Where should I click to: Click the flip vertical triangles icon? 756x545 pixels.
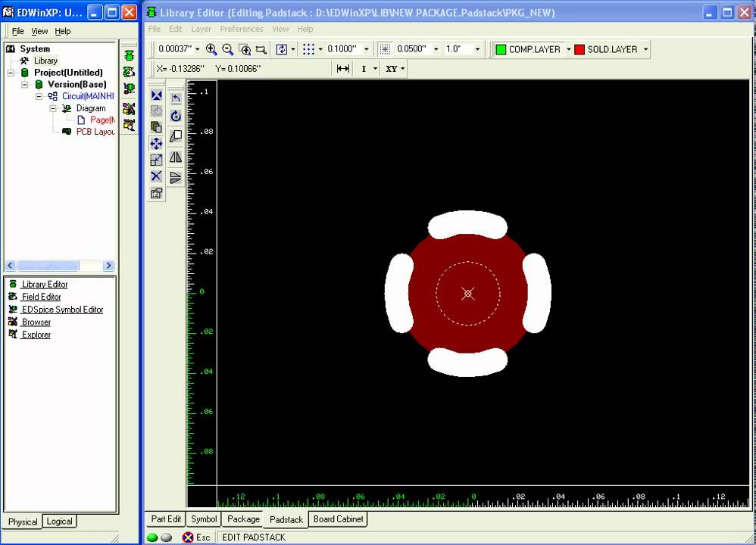tap(176, 177)
